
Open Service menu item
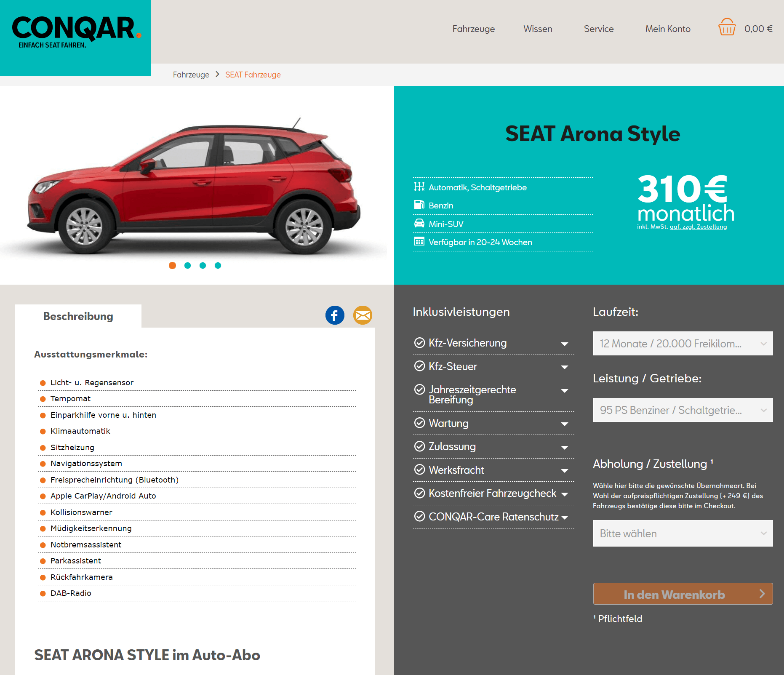[599, 29]
